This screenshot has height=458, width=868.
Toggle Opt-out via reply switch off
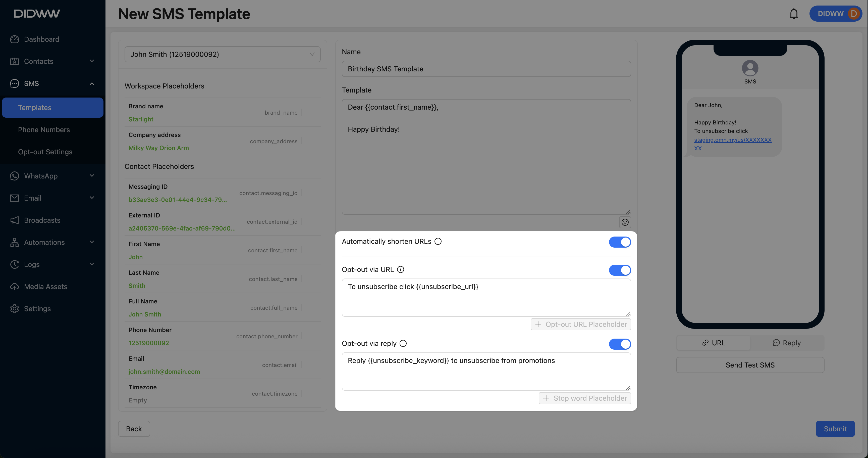tap(619, 344)
